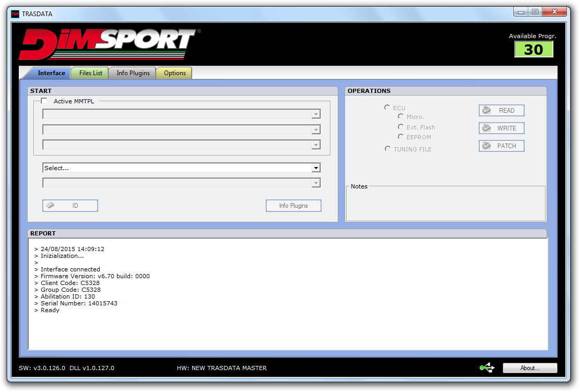The image size is (580, 392).
Task: Click the Group Code: C5328 line
Action: (x=70, y=290)
